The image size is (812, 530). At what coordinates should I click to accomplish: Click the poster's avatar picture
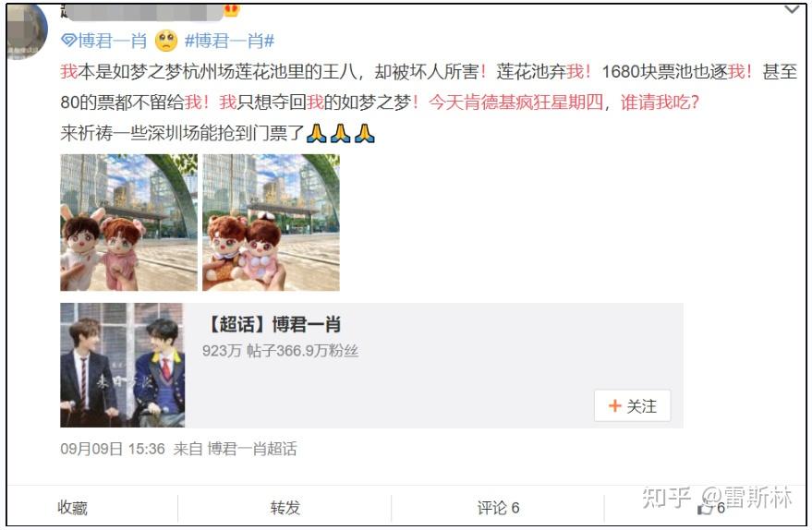(26, 31)
